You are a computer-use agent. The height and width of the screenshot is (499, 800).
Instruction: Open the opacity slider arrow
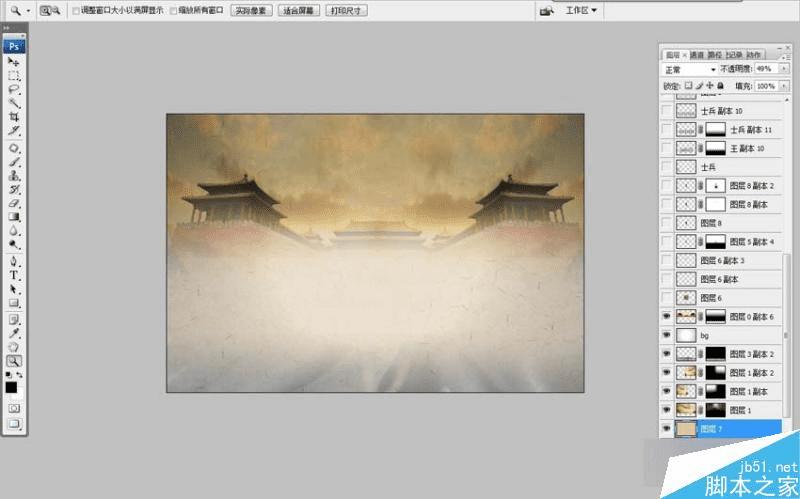(784, 68)
